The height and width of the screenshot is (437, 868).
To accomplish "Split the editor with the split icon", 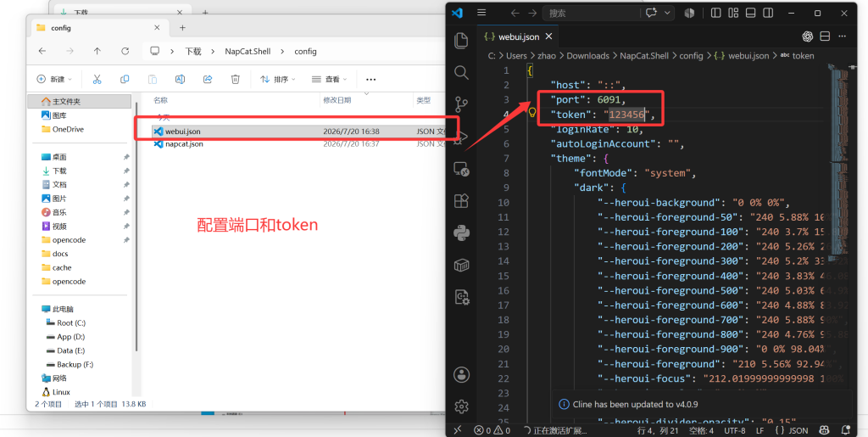I will point(824,36).
